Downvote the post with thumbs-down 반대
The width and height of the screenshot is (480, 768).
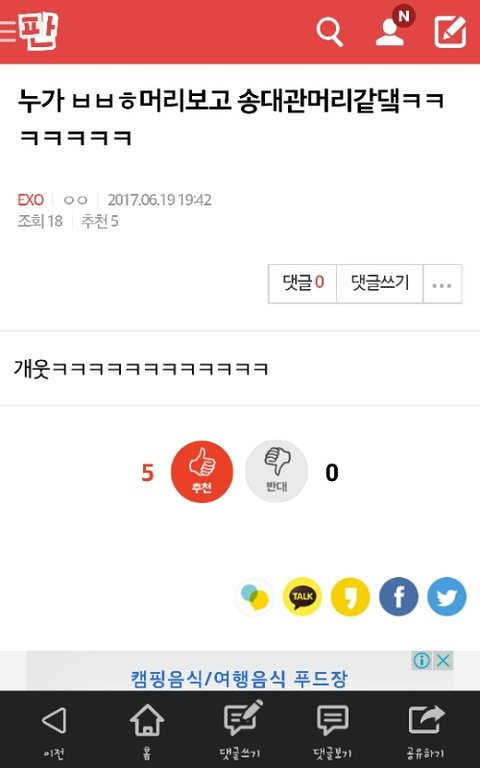[x=277, y=471]
